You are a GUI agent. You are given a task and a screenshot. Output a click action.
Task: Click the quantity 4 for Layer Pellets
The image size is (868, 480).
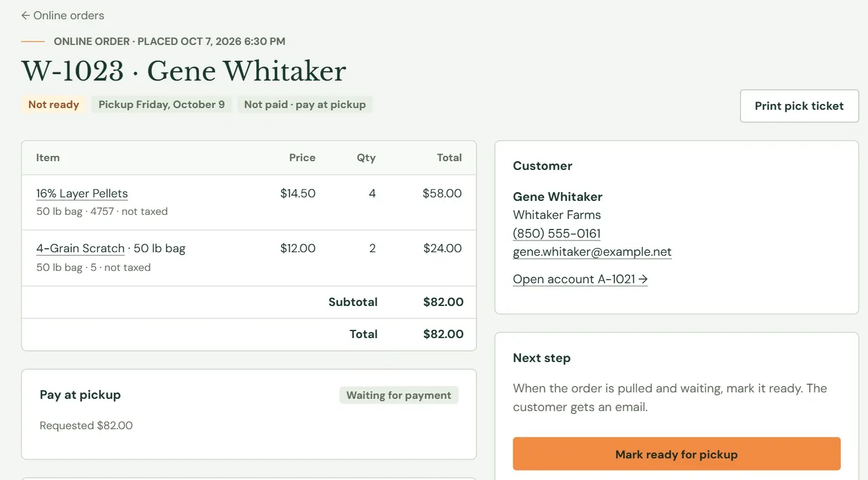point(372,193)
